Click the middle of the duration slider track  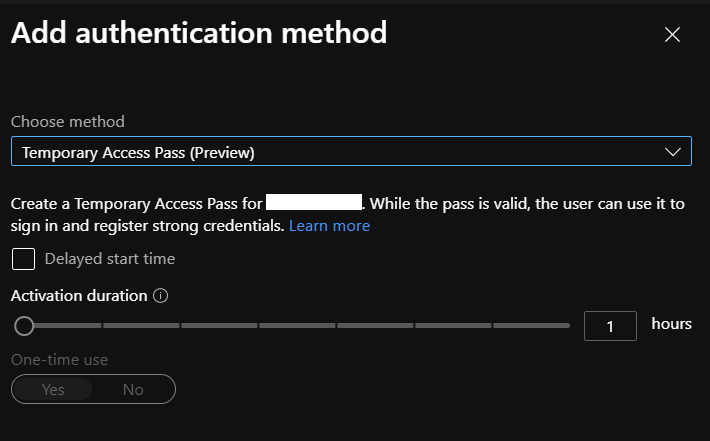[297, 325]
